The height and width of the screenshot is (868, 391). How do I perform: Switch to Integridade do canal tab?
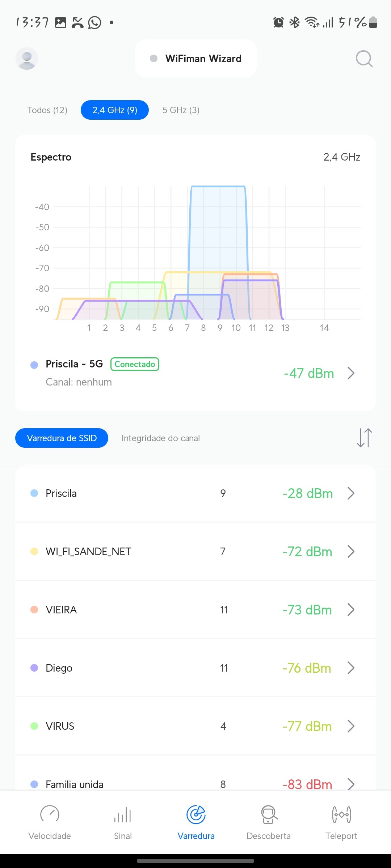(x=161, y=438)
